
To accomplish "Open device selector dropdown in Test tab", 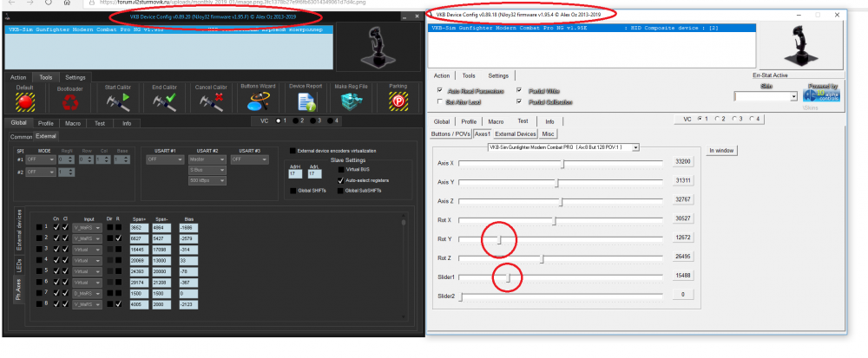I will point(563,147).
